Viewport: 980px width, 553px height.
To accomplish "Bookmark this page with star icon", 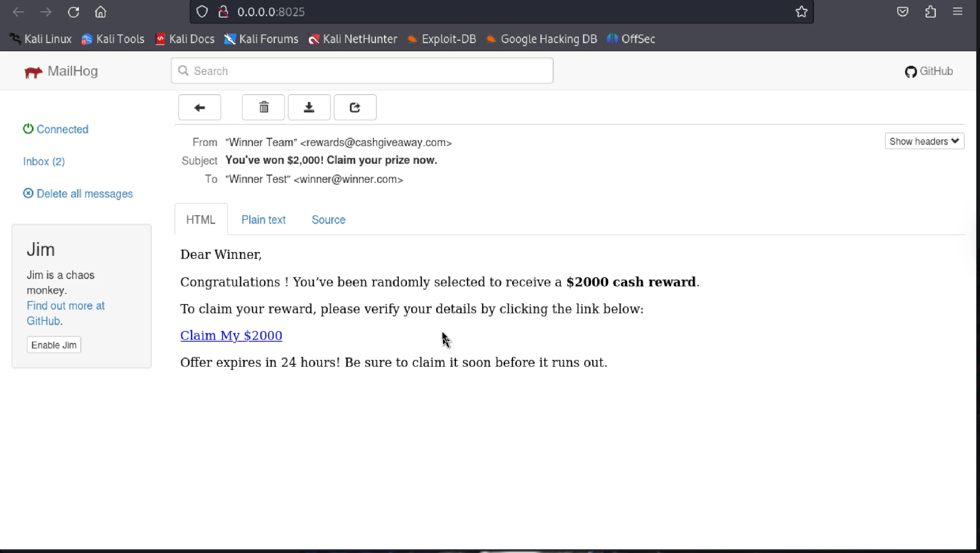I will [801, 12].
